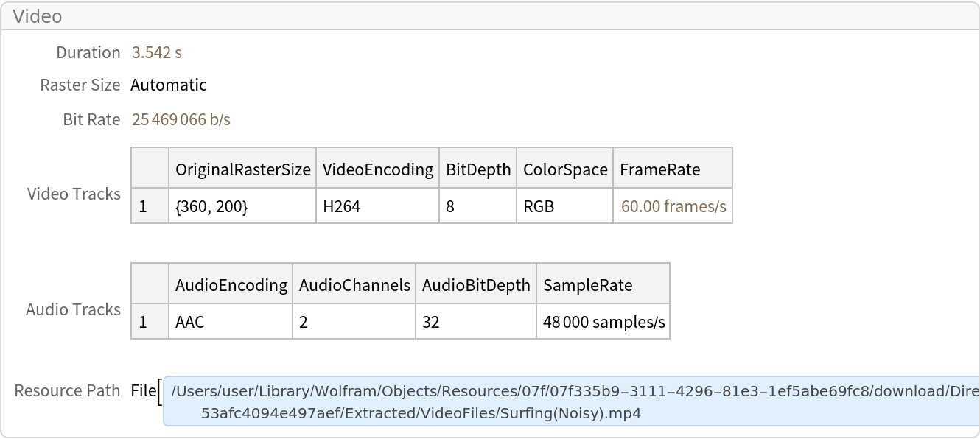Click the Bit Rate value 25 469 066 b/s
Image resolution: width=980 pixels, height=439 pixels.
click(x=181, y=119)
